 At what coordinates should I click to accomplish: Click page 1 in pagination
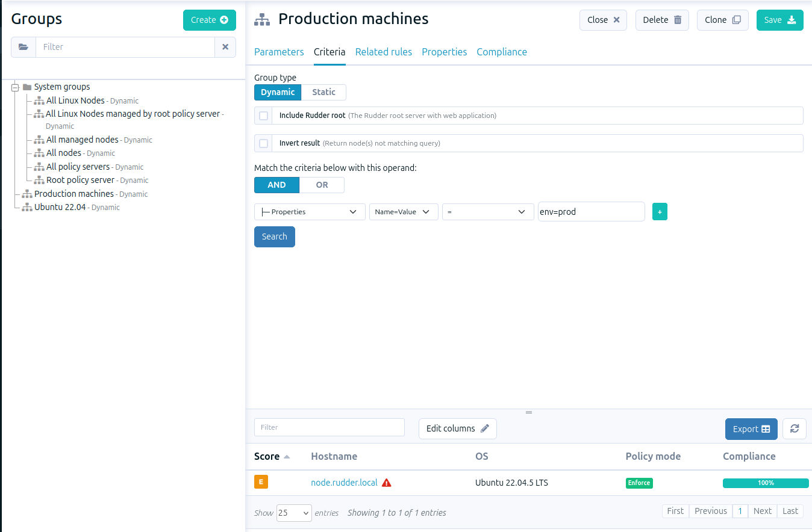740,511
